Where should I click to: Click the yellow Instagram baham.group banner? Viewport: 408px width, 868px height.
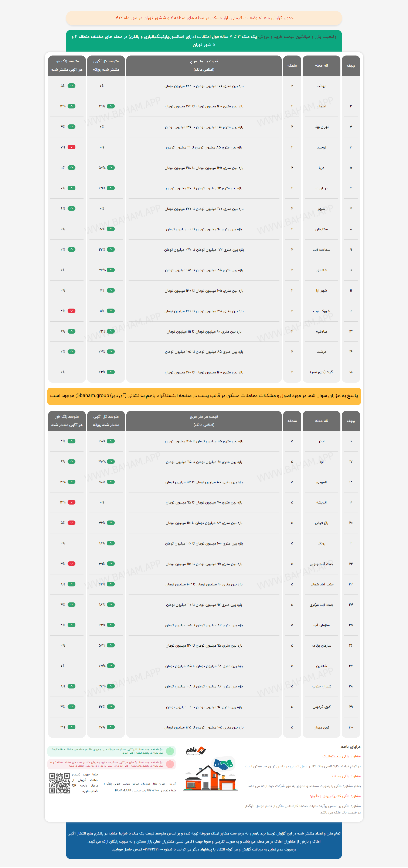coord(204,396)
